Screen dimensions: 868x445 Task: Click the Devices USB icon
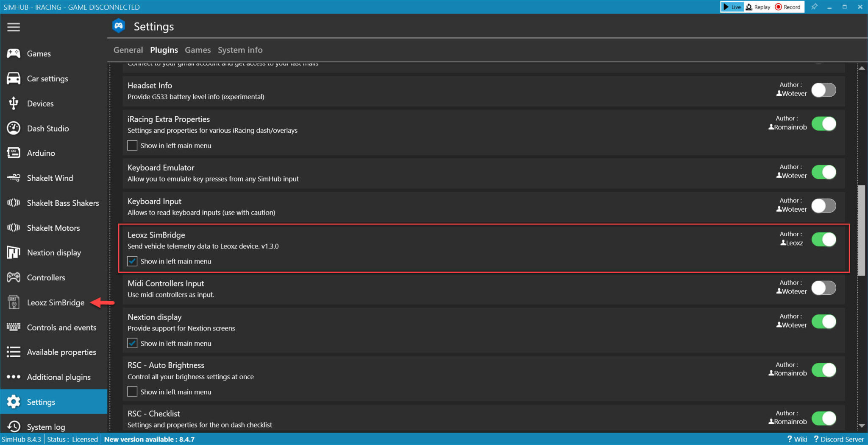14,103
